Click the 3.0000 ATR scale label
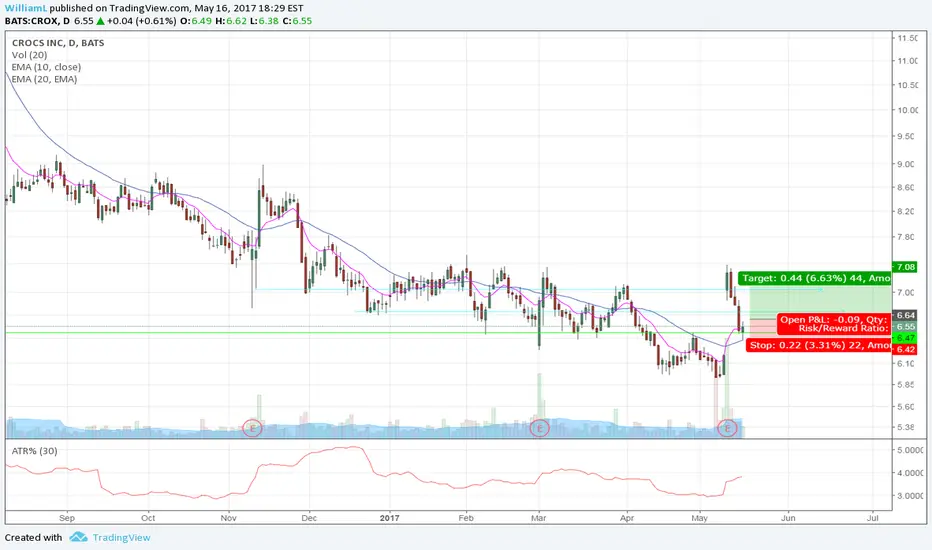932x550 pixels. [909, 496]
